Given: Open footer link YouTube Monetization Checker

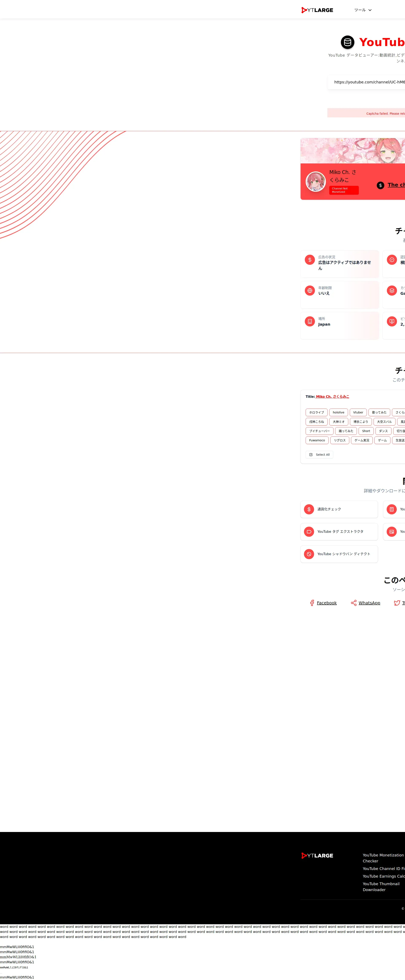Looking at the screenshot, I should (383, 858).
